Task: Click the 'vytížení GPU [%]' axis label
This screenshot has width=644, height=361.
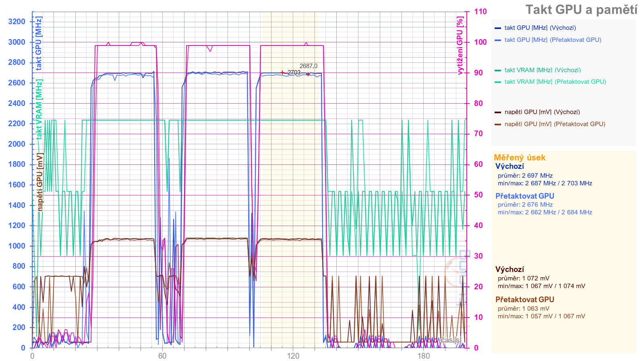Action: 460,46
